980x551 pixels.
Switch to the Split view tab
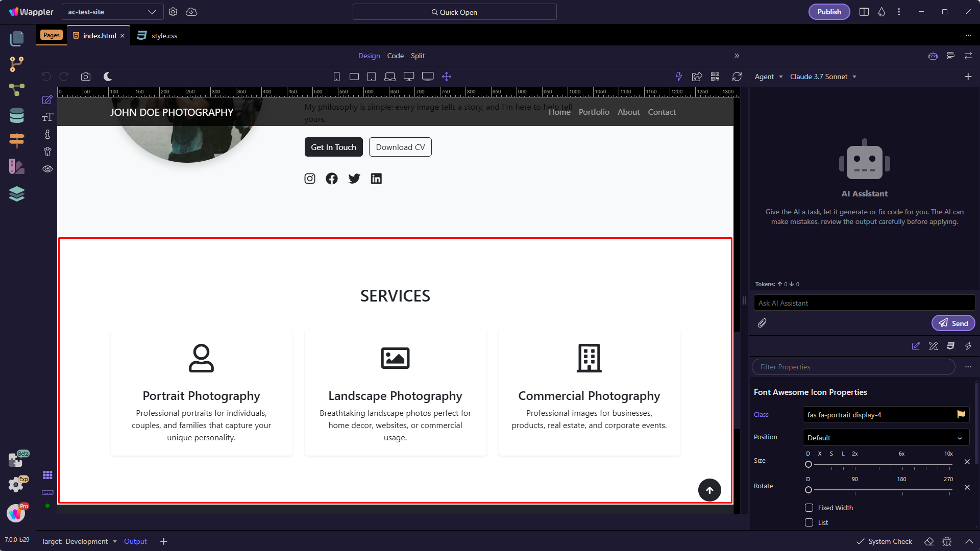point(418,56)
